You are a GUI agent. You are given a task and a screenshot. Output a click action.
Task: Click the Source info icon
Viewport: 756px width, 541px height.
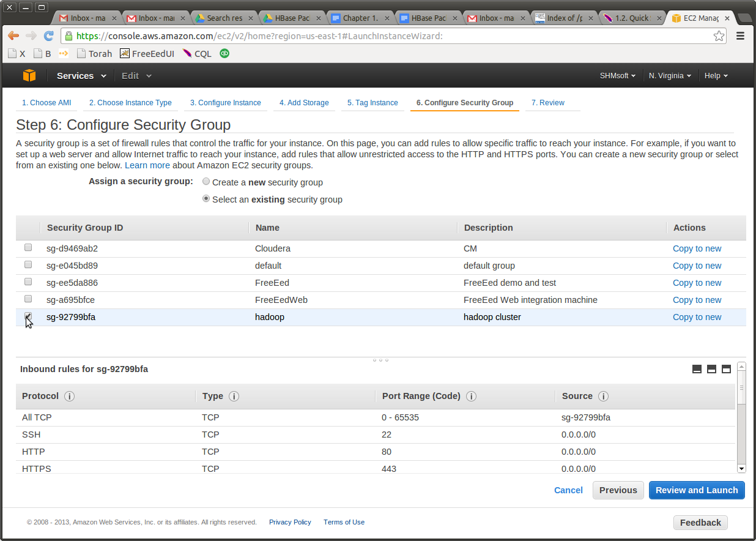[603, 396]
